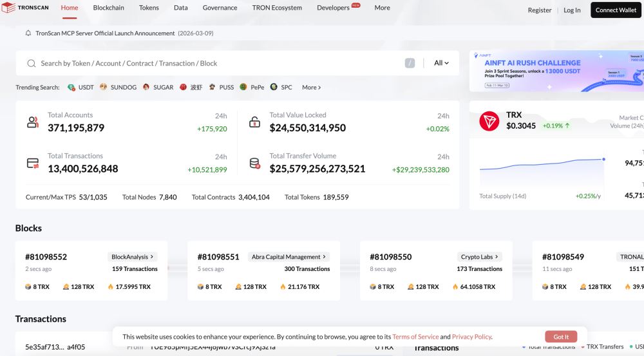This screenshot has width=644, height=356.
Task: Click the Total Accounts people icon
Action: (33, 122)
